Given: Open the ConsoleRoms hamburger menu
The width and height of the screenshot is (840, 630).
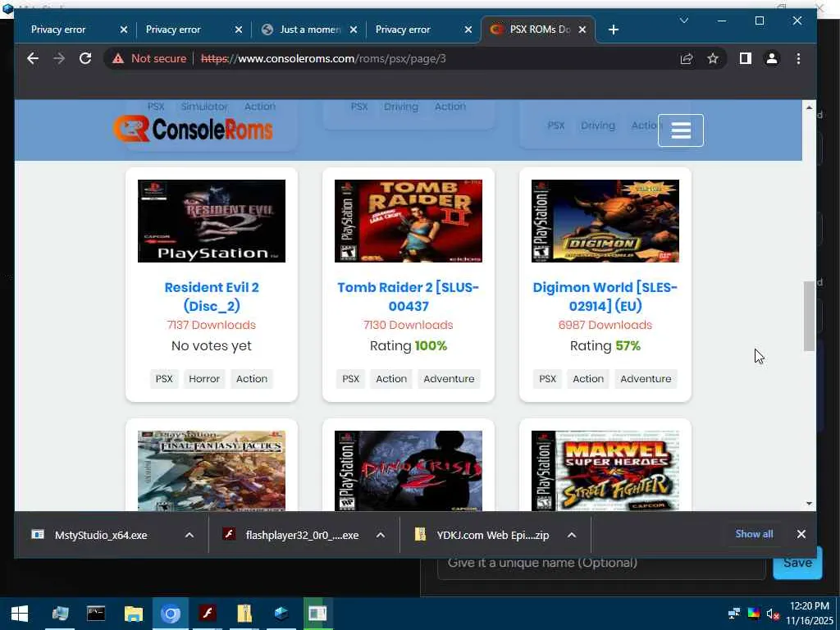Looking at the screenshot, I should click(680, 130).
